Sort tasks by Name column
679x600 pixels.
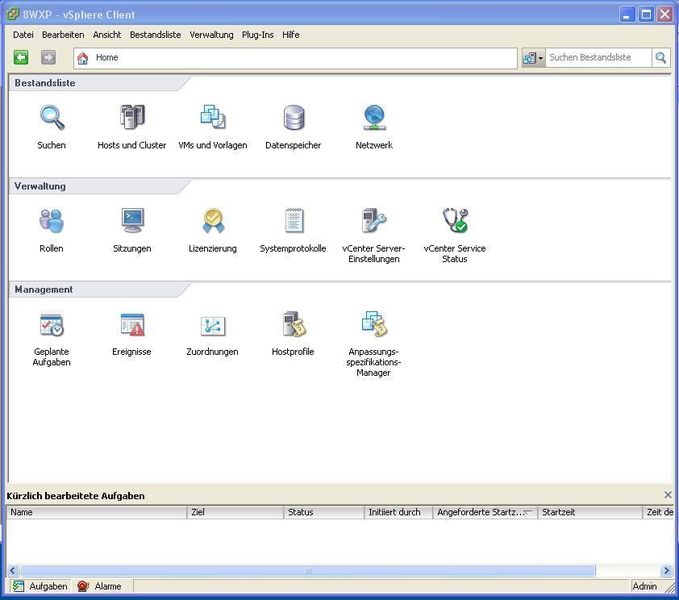pyautogui.click(x=97, y=512)
